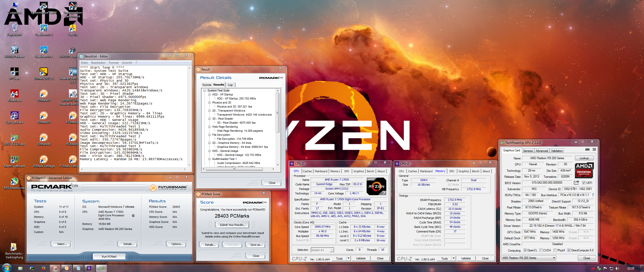Open the Bearbeiten menu in Result.txt editor
This screenshot has width=644, height=272.
click(x=98, y=63)
